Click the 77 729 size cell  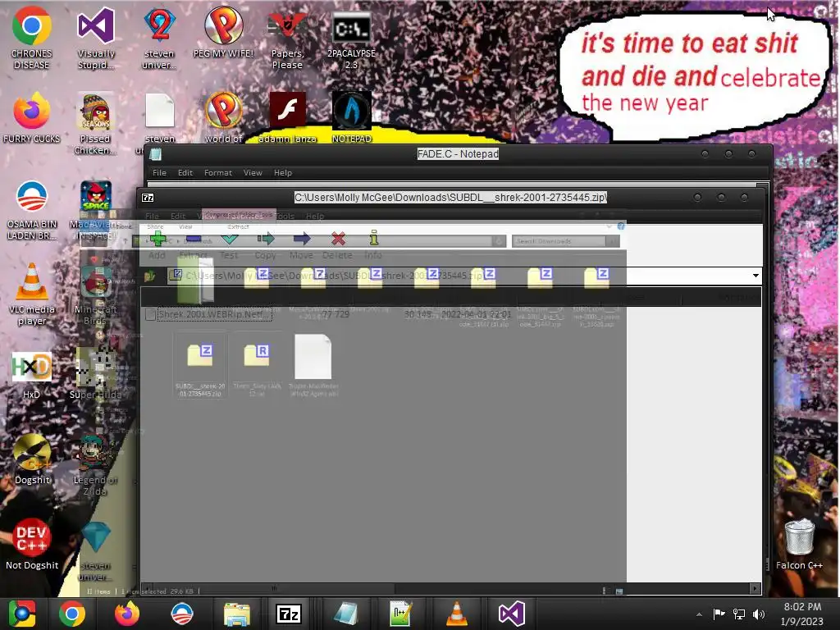click(336, 314)
